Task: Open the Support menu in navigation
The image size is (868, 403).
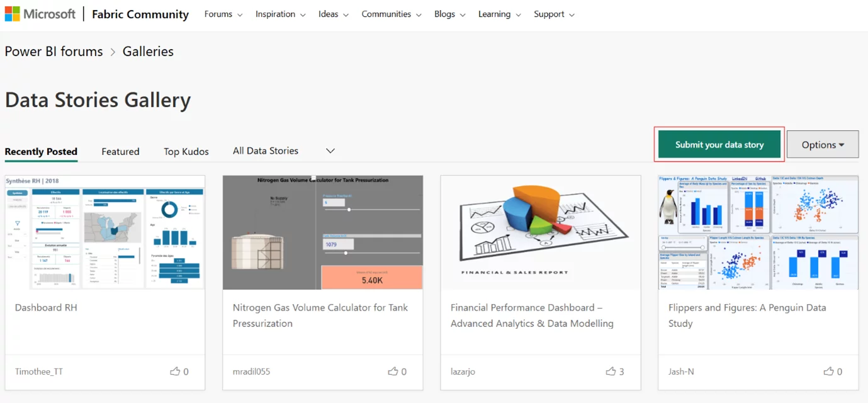Action: [554, 14]
